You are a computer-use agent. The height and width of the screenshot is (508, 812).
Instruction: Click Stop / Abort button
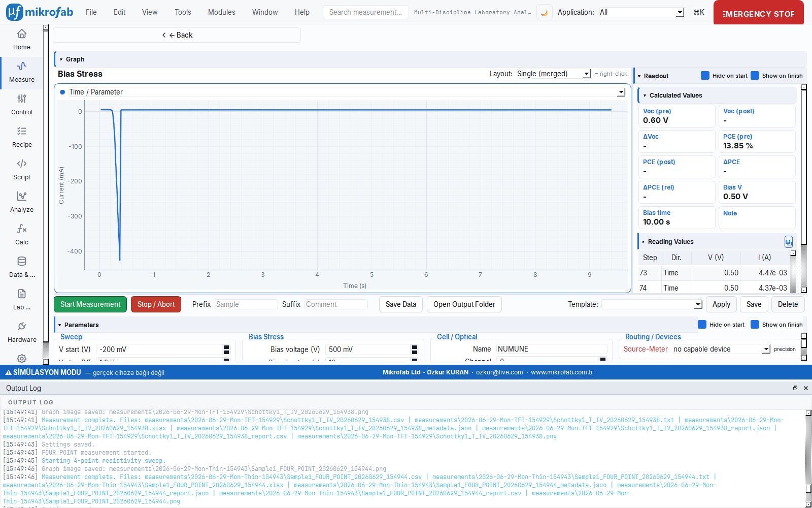click(x=156, y=304)
